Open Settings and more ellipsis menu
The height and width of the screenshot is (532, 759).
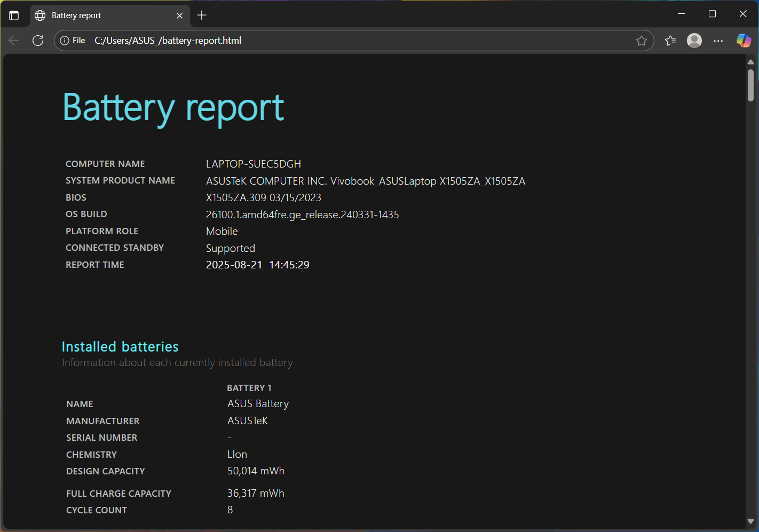[x=718, y=41]
